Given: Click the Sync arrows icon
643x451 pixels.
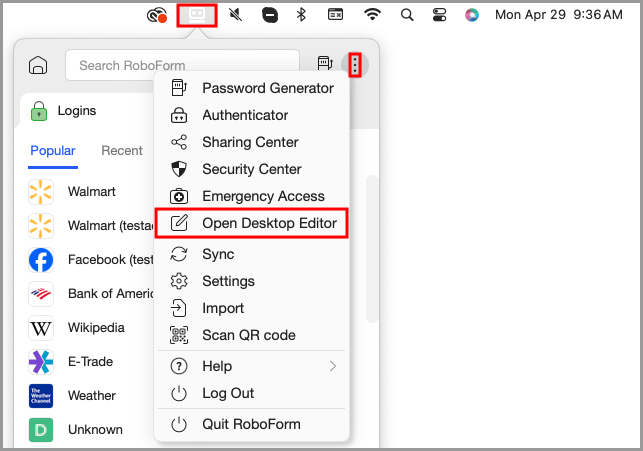Looking at the screenshot, I should [x=179, y=254].
